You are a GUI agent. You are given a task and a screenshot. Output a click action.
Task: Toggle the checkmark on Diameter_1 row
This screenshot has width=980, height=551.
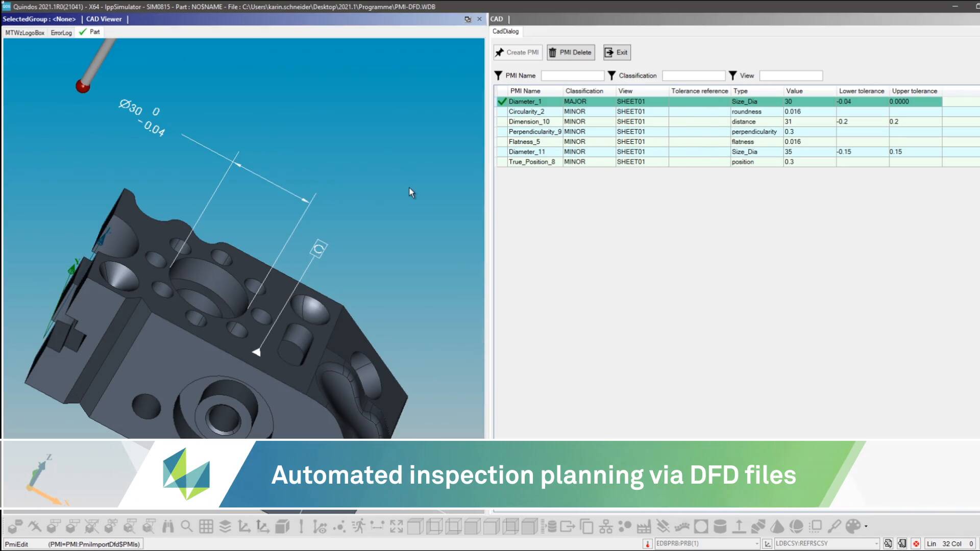coord(502,102)
